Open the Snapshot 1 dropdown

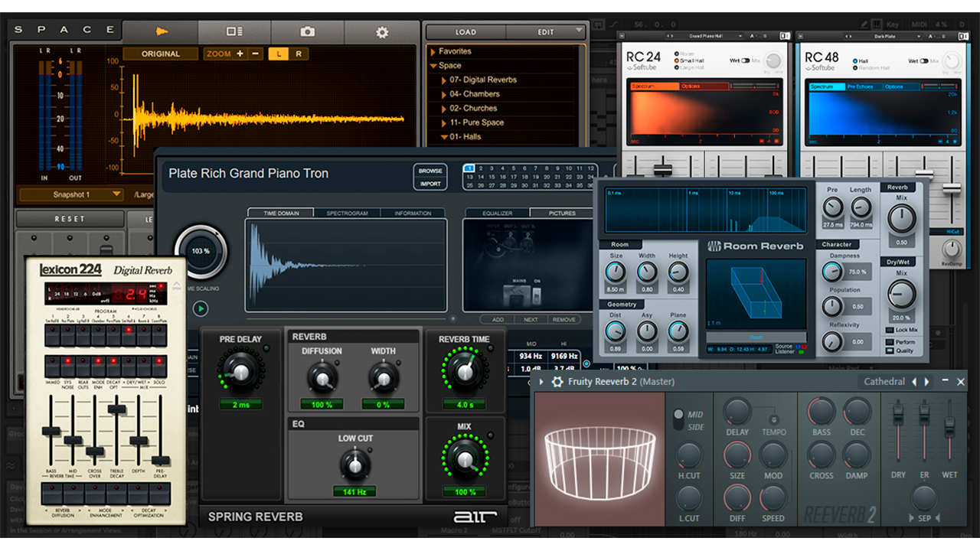point(71,194)
